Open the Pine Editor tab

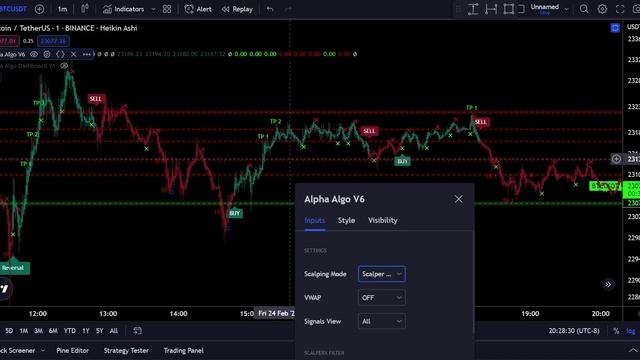(72, 350)
